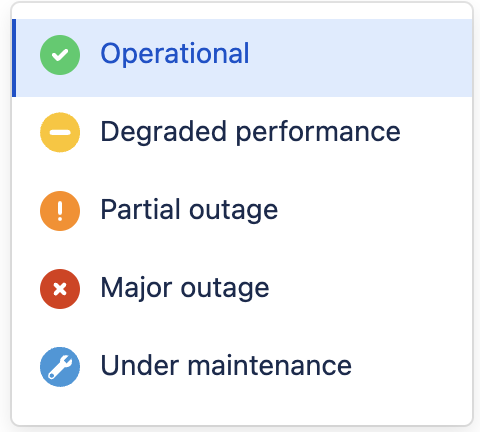Click the "Under maintenance" text label

pos(226,365)
